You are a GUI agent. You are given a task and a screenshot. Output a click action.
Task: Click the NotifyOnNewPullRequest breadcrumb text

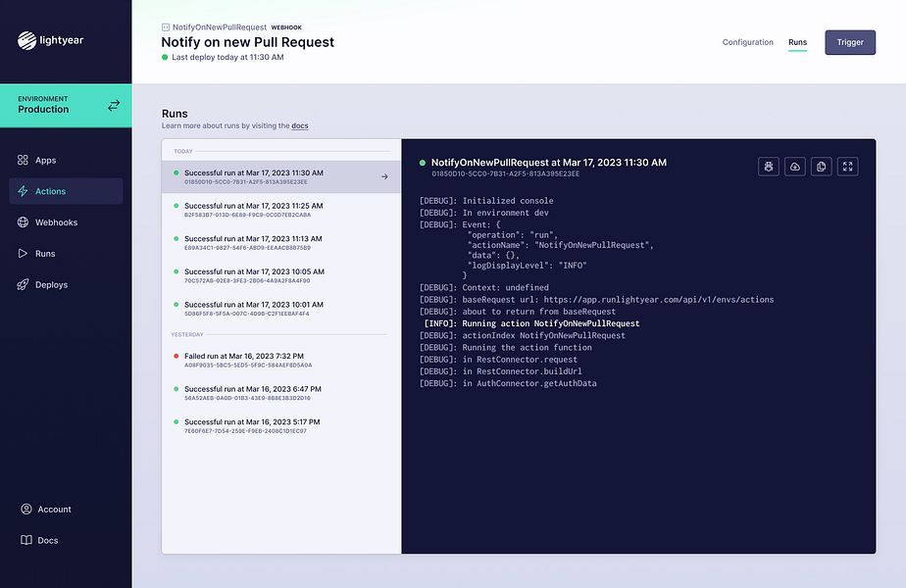[x=220, y=27]
